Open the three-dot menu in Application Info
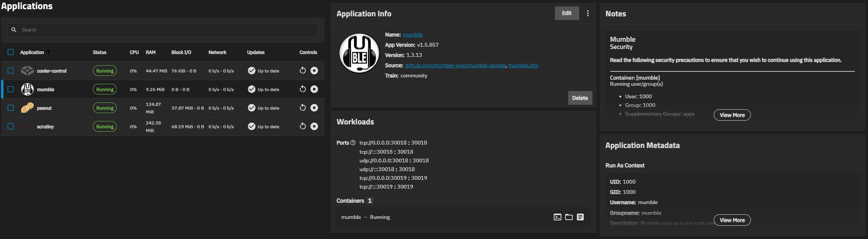Viewport: 868px width, 239px height. click(588, 13)
